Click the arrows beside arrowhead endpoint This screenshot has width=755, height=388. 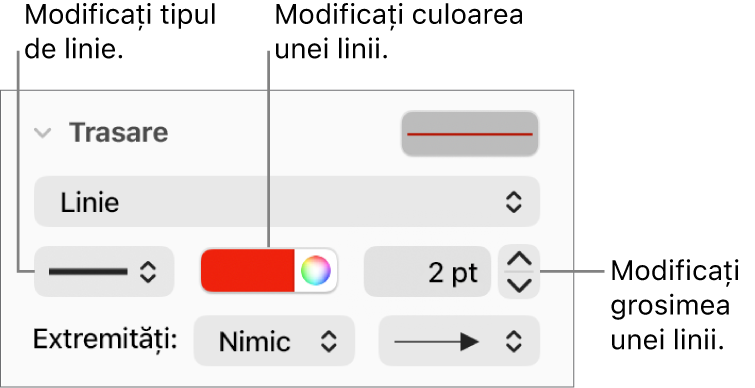[x=514, y=342]
